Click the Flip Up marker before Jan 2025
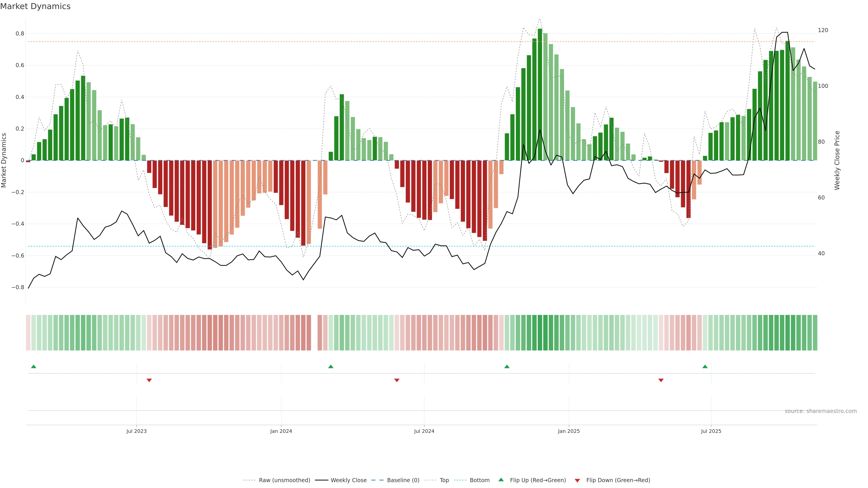Image resolution: width=868 pixels, height=488 pixels. 507,366
